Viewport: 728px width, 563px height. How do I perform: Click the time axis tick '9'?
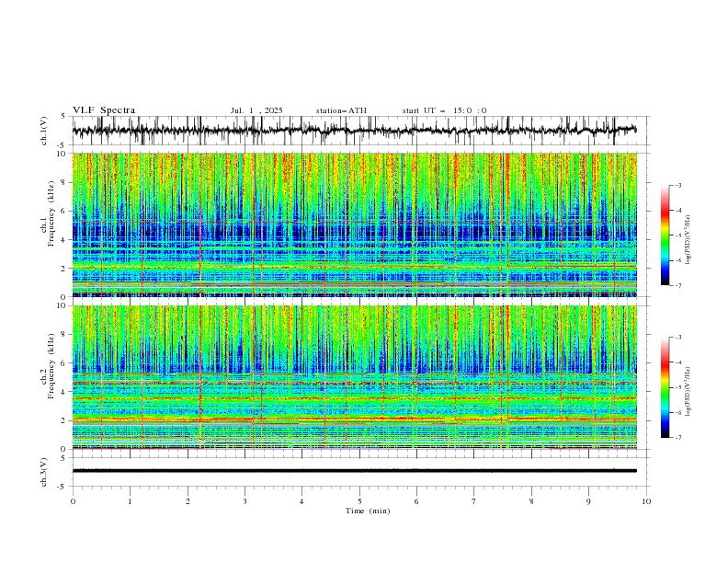coord(588,501)
